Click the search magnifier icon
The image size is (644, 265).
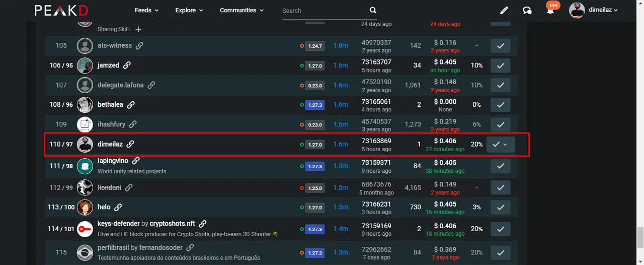(x=373, y=10)
